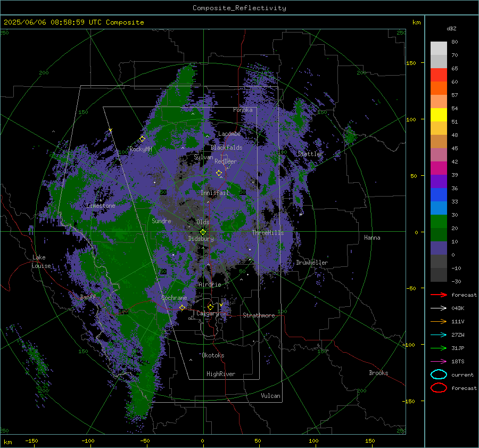The image size is (479, 448).
Task: Click the orange 111V arrow in the legend
Action: point(439,321)
